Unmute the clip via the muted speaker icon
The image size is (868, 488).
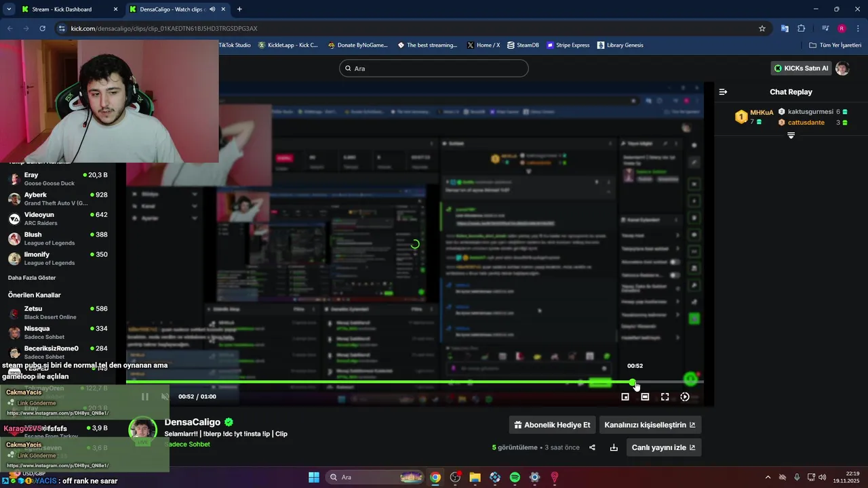tap(165, 396)
